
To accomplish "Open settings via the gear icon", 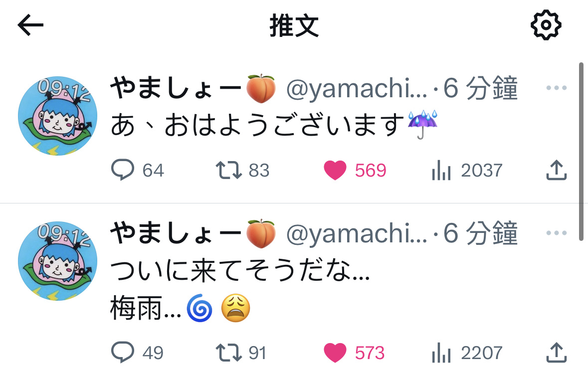I will (546, 25).
